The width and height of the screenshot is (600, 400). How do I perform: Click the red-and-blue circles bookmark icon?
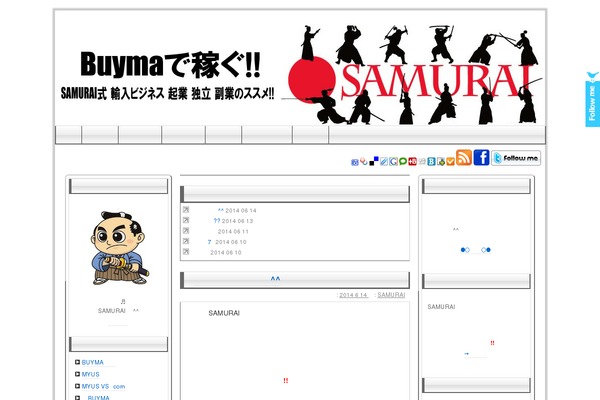tap(364, 161)
